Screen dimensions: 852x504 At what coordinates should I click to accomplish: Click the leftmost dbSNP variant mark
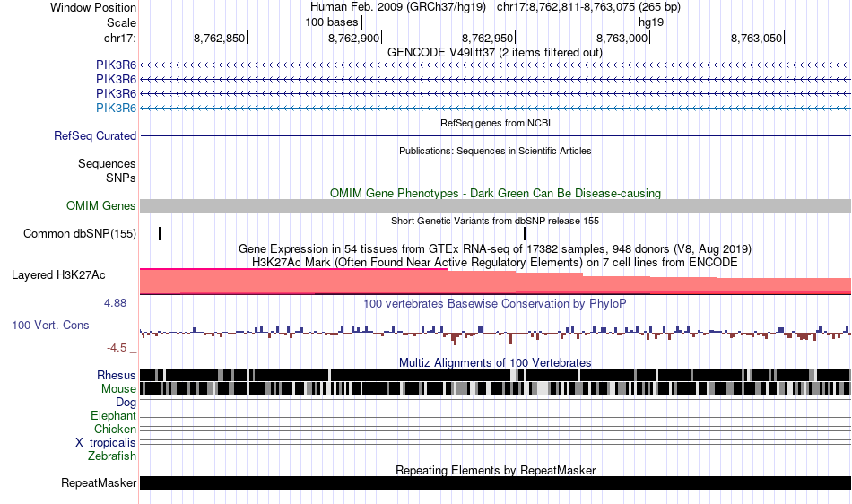tap(161, 233)
